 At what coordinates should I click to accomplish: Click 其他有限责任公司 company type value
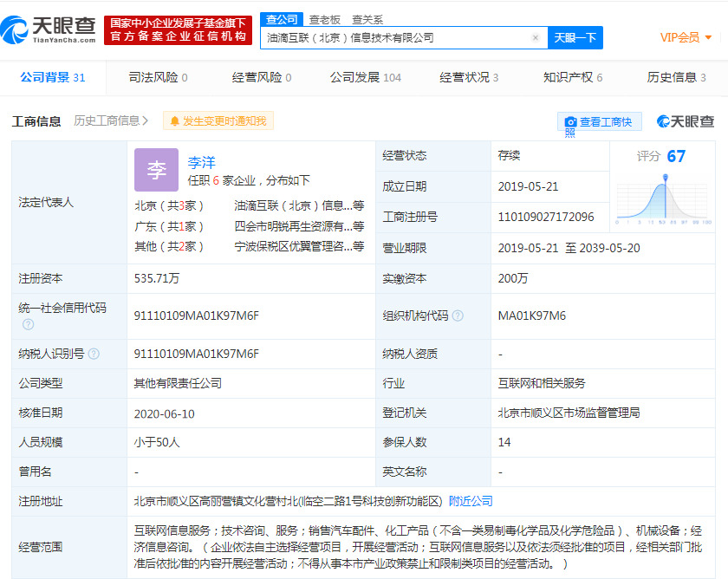(x=178, y=383)
